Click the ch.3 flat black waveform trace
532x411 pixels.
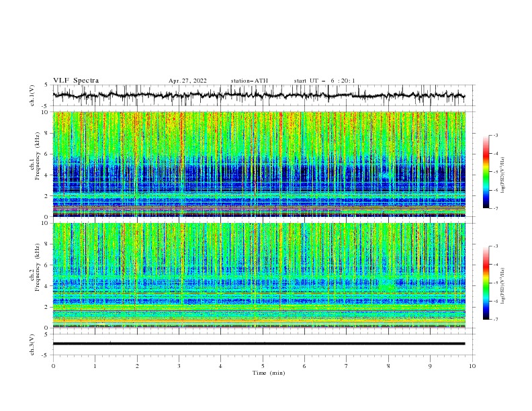(259, 344)
